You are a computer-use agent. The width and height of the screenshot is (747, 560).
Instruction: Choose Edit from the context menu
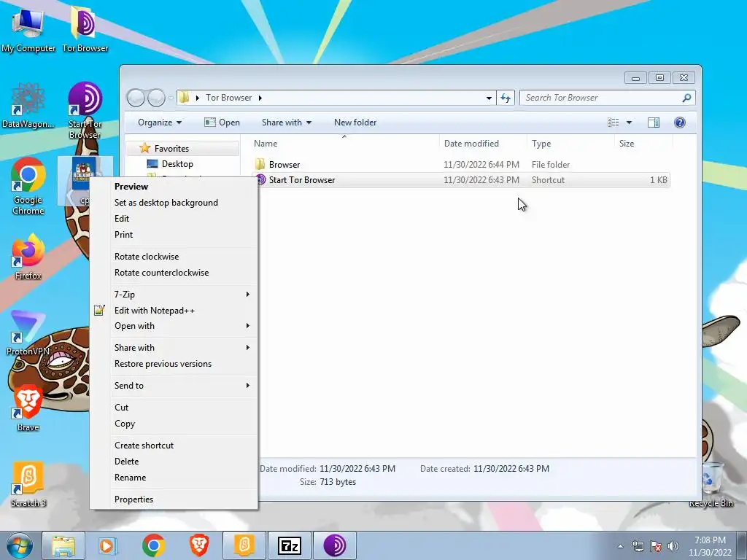174,219
